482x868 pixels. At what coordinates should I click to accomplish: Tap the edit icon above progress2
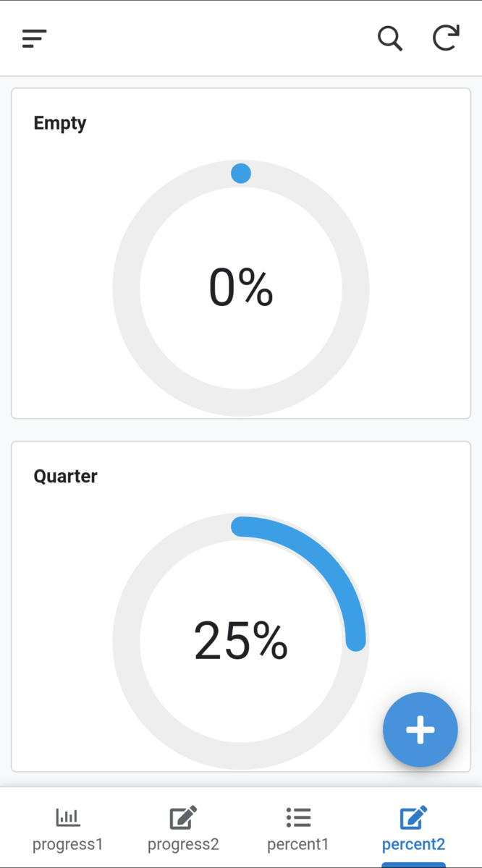click(182, 816)
